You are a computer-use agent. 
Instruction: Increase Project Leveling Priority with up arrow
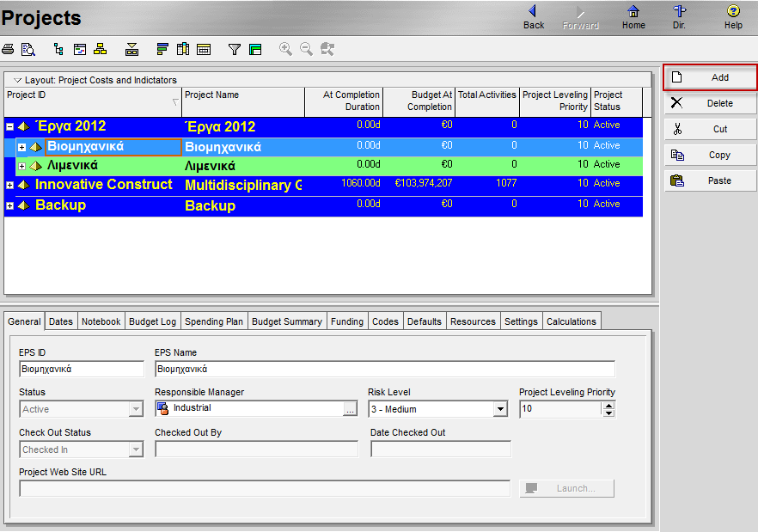tap(609, 406)
